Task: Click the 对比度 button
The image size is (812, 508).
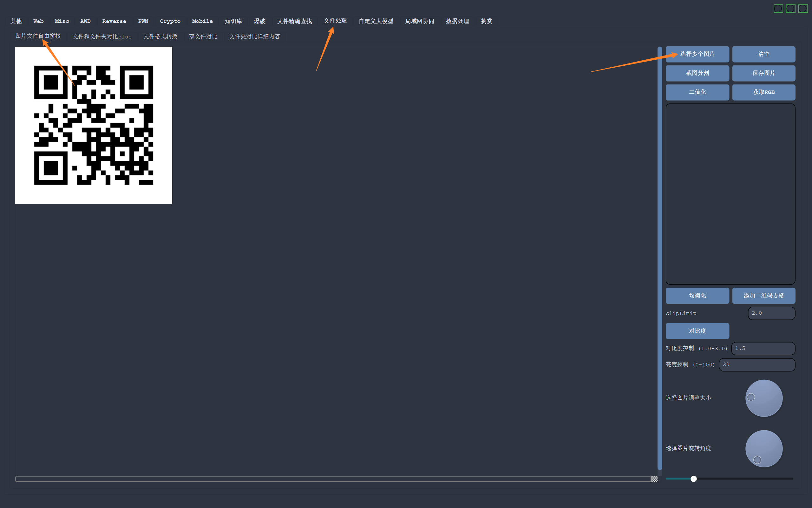Action: pos(697,331)
